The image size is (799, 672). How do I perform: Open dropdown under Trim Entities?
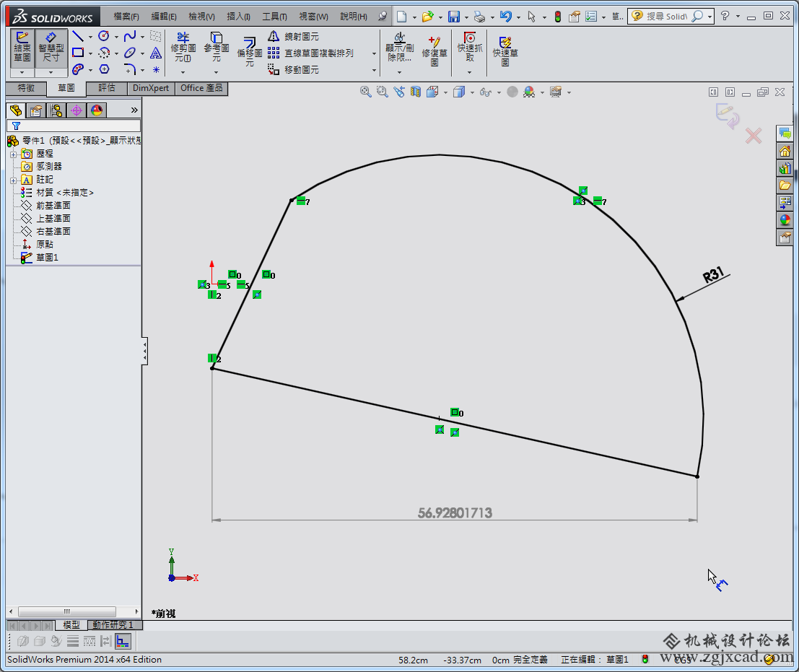183,72
